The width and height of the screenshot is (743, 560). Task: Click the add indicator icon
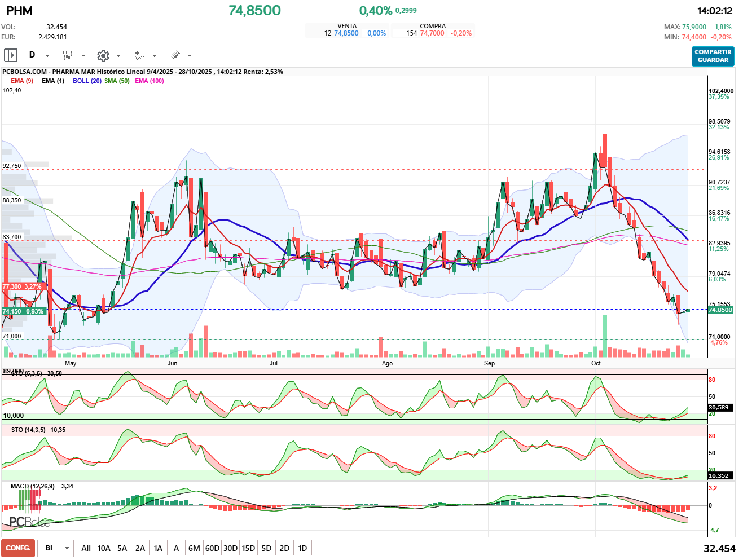click(x=139, y=55)
